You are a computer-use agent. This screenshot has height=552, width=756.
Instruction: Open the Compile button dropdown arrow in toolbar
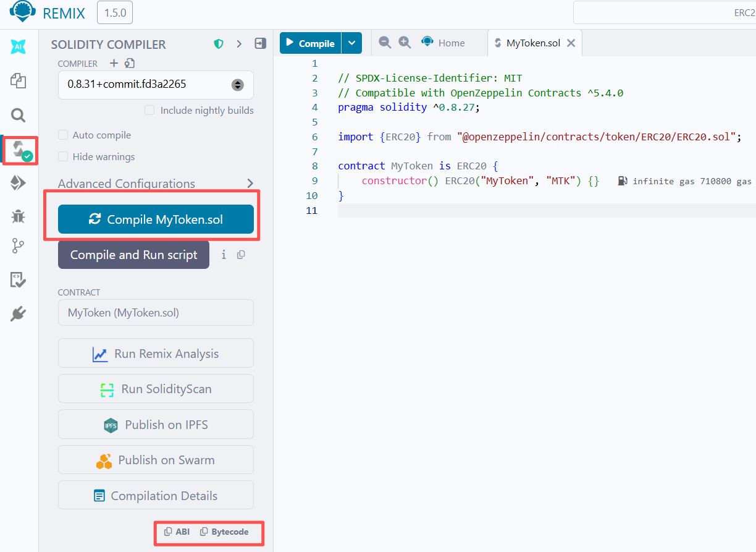click(351, 43)
